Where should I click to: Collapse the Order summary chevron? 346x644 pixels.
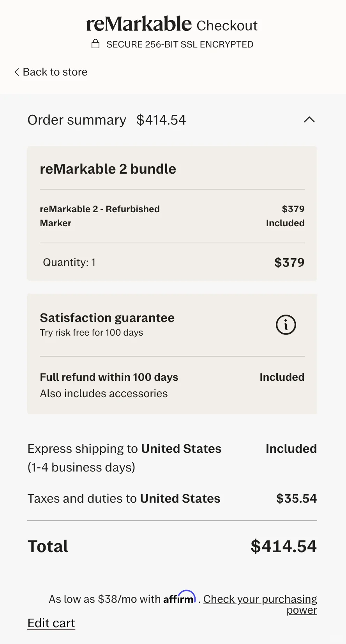pyautogui.click(x=309, y=120)
